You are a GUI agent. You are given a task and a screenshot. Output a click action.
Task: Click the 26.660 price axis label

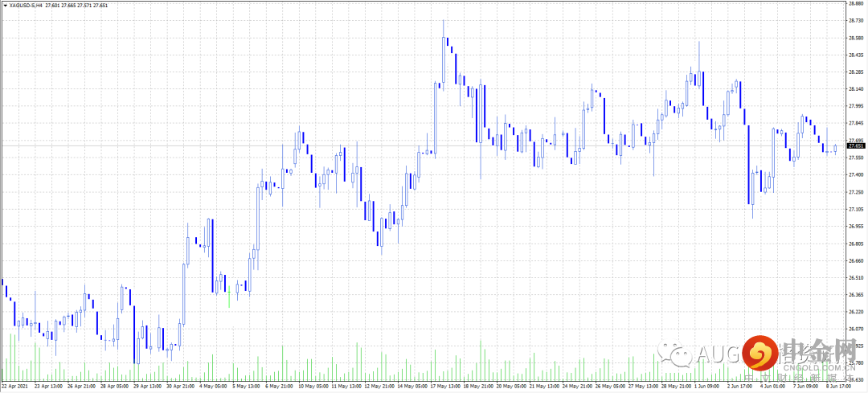pos(856,260)
